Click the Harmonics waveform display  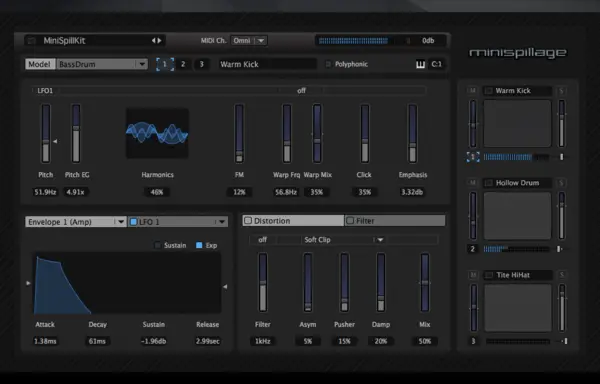157,133
